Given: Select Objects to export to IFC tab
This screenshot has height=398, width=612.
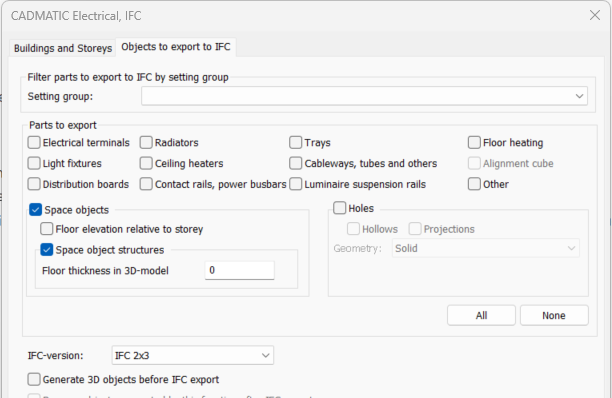Looking at the screenshot, I should pos(176,47).
